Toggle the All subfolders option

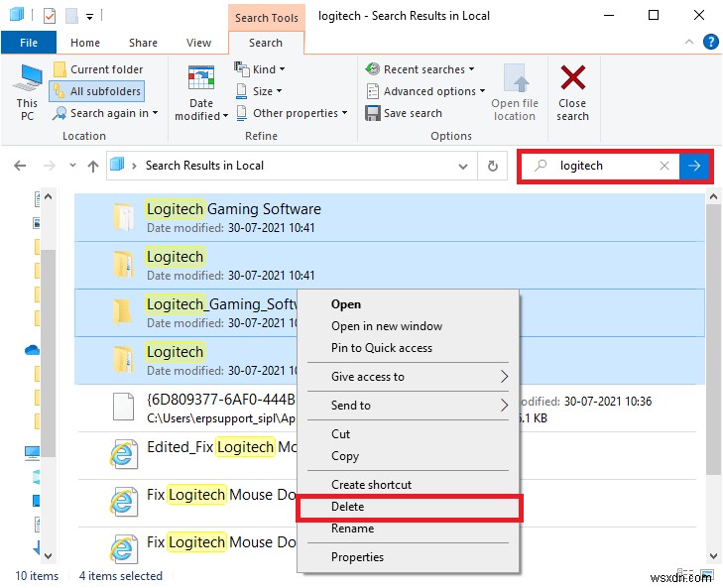pos(97,91)
